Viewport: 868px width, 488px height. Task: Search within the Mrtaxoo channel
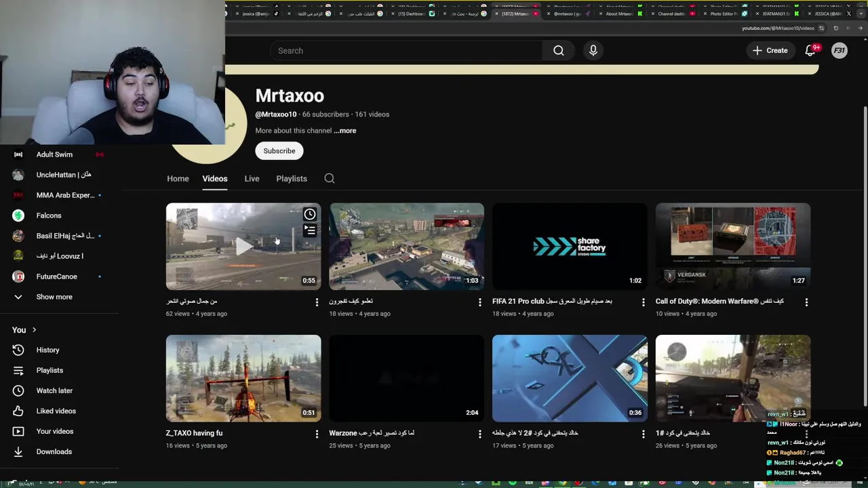coord(330,179)
